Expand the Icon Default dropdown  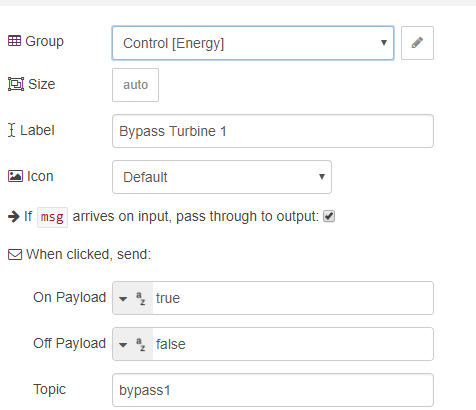222,177
